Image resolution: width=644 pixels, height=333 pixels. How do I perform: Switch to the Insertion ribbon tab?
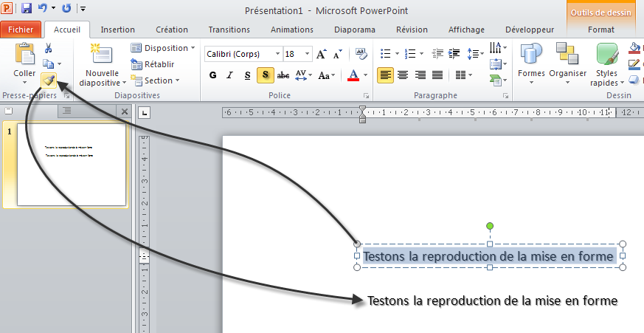click(117, 30)
